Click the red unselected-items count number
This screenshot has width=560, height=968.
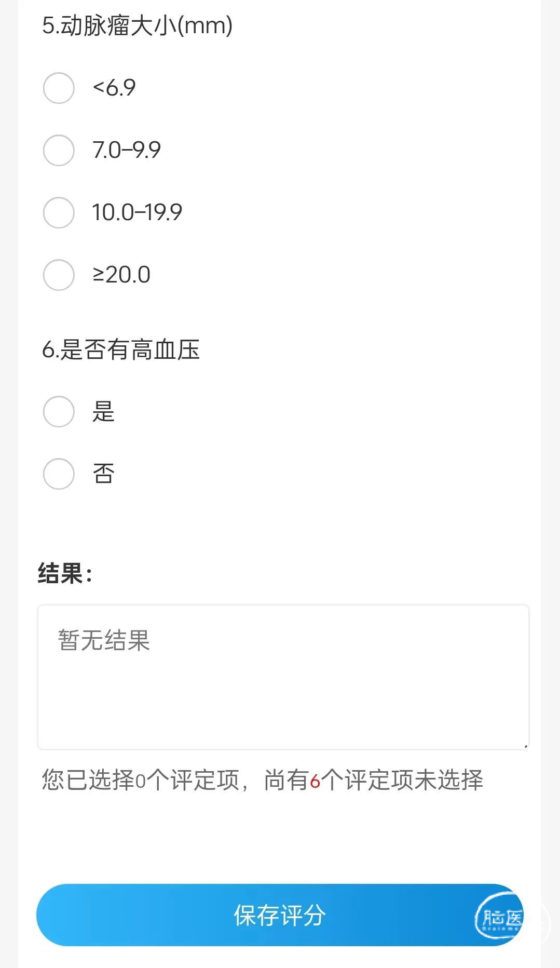pos(315,781)
